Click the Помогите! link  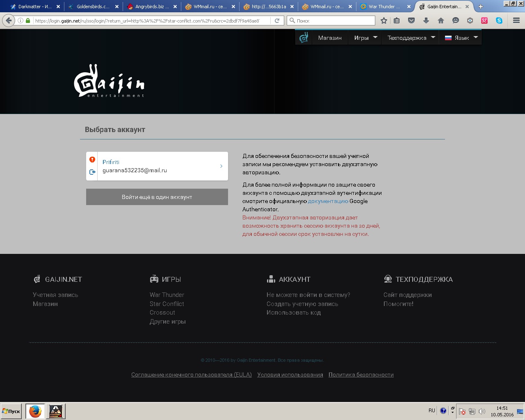pos(398,304)
